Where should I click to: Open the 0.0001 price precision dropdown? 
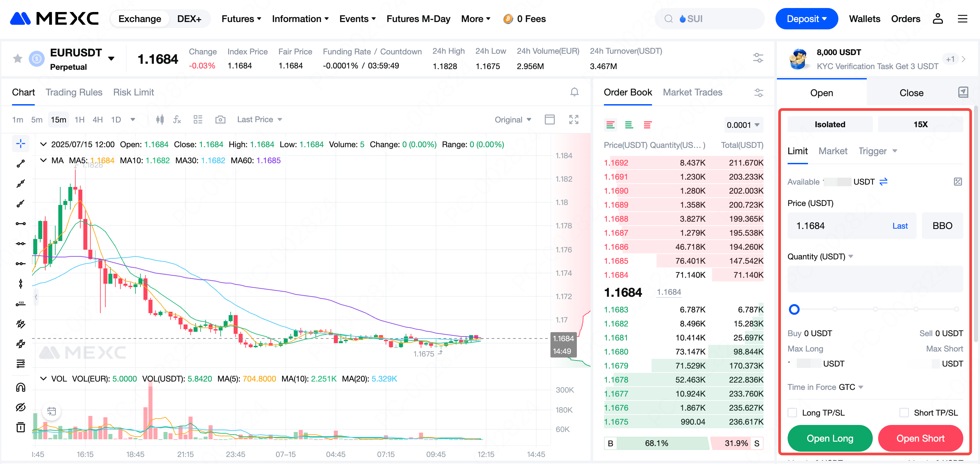743,125
